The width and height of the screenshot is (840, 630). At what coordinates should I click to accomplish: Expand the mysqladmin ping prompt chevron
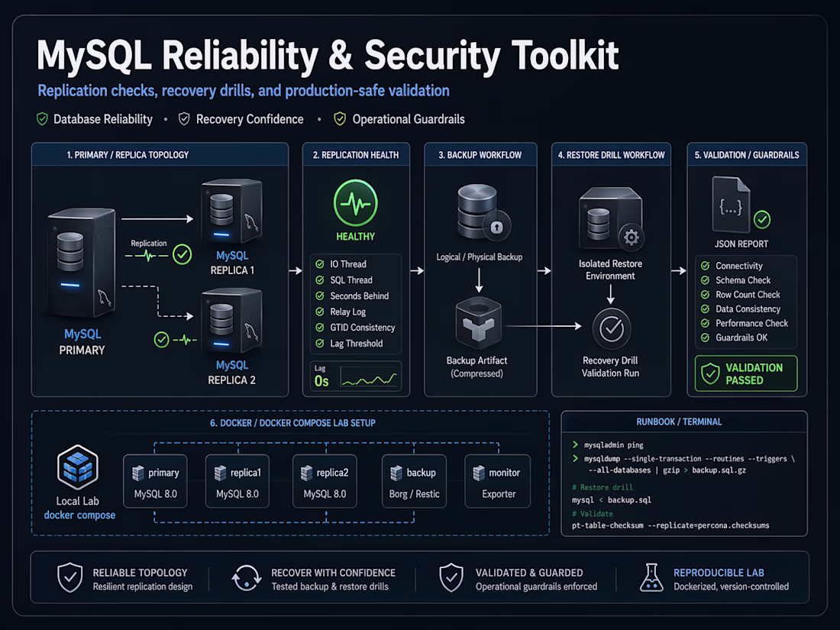575,444
